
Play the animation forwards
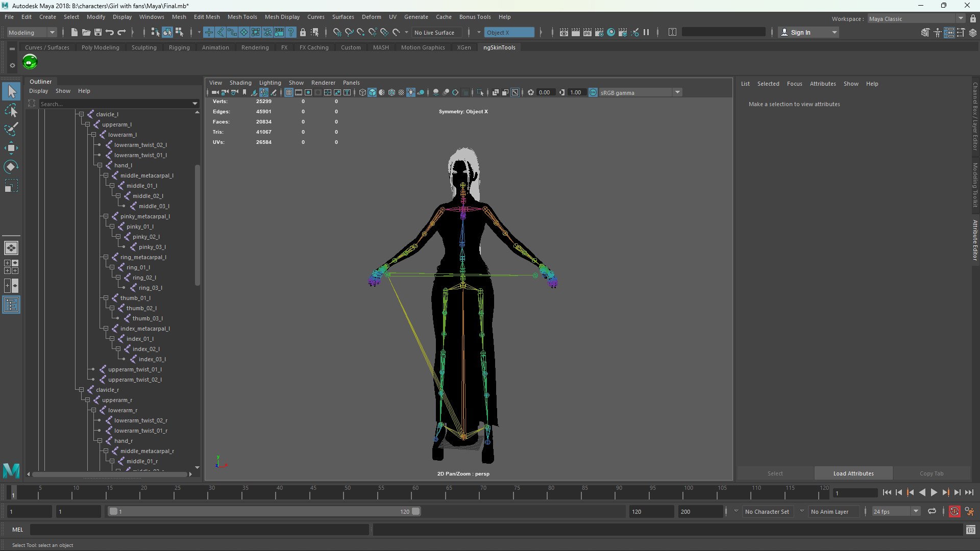coord(934,492)
